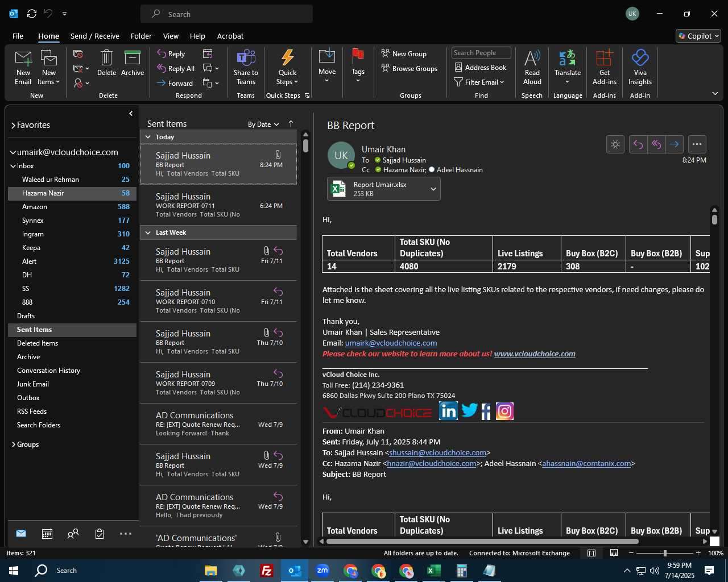Start Read Aloud for this message
Screen dimensions: 728x582
point(532,68)
